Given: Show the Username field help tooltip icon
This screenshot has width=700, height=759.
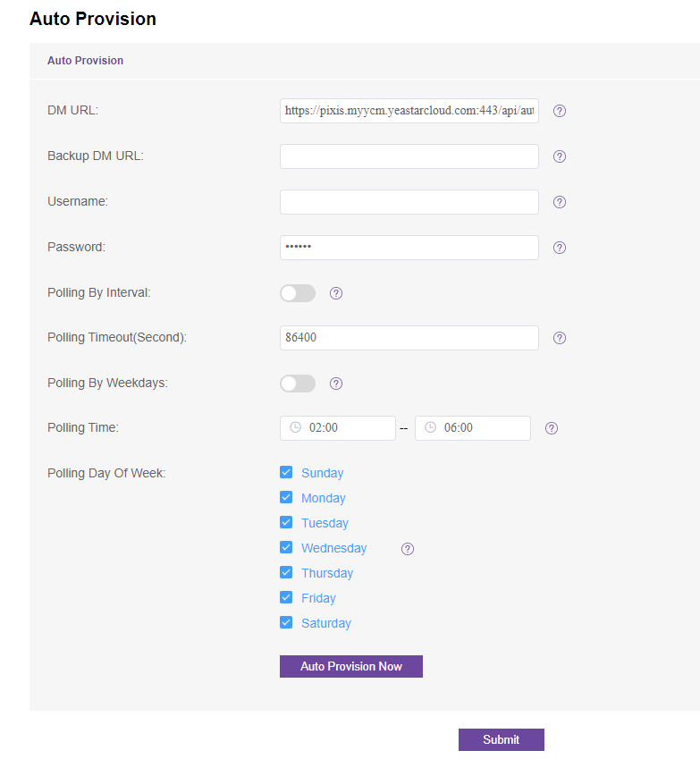Looking at the screenshot, I should click(559, 202).
